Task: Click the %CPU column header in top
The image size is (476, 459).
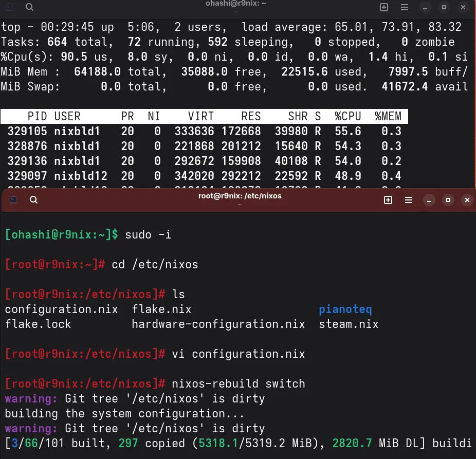Action: point(348,117)
